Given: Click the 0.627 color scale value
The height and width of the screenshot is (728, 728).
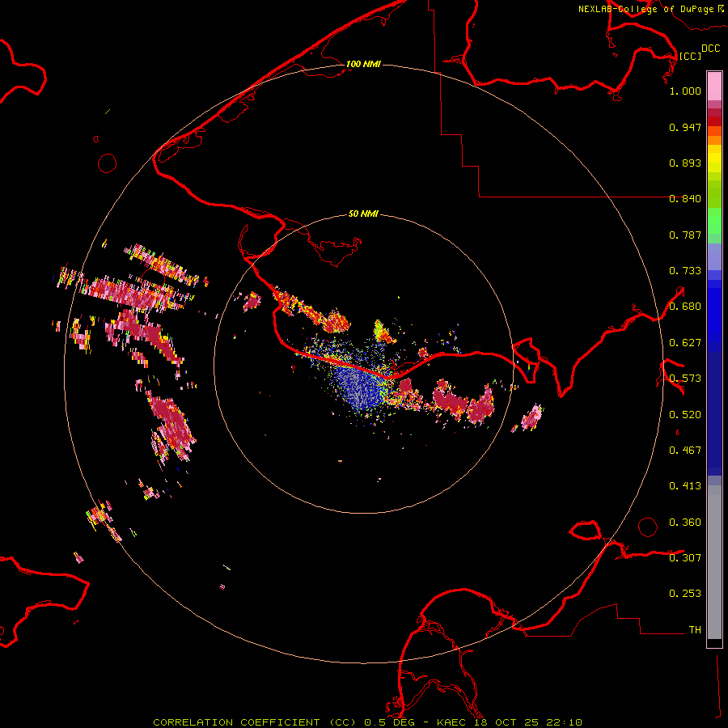Looking at the screenshot, I should [685, 343].
